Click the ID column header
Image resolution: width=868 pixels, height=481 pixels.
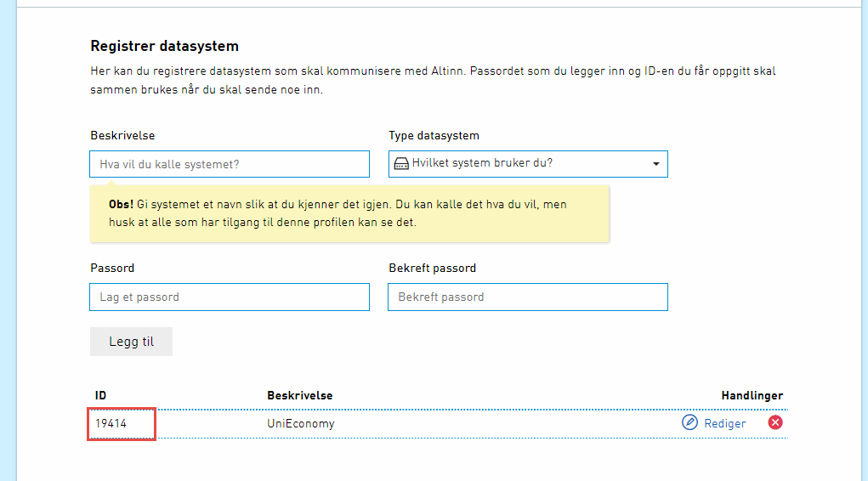click(x=100, y=396)
